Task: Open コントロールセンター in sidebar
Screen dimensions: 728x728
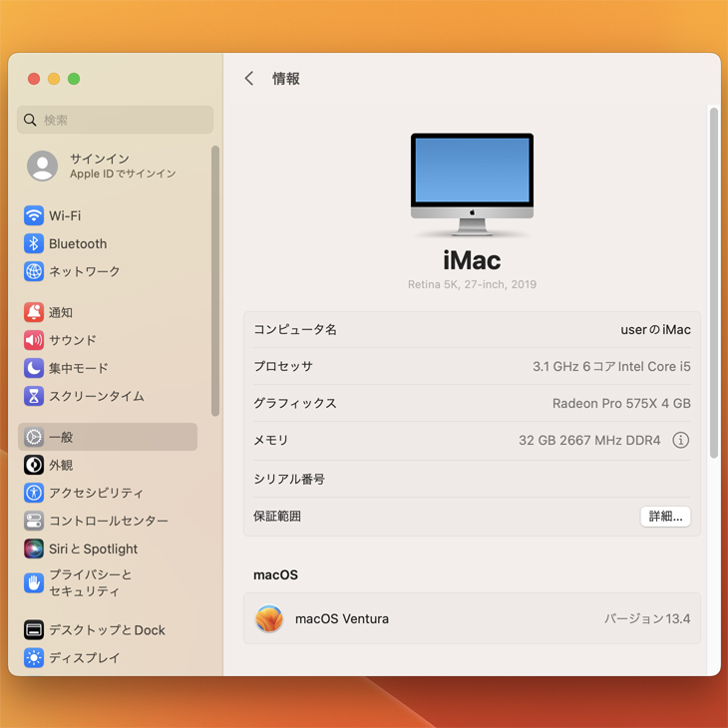Action: [108, 521]
